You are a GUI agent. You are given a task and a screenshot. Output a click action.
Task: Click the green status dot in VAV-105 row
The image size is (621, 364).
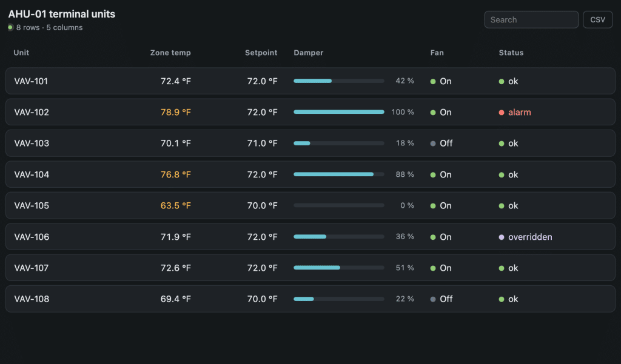(502, 206)
